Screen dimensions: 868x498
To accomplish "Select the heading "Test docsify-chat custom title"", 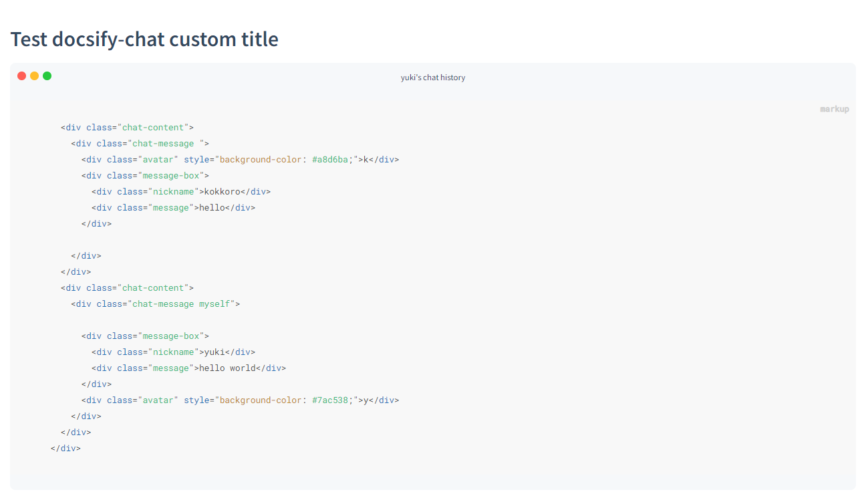I will (x=144, y=39).
